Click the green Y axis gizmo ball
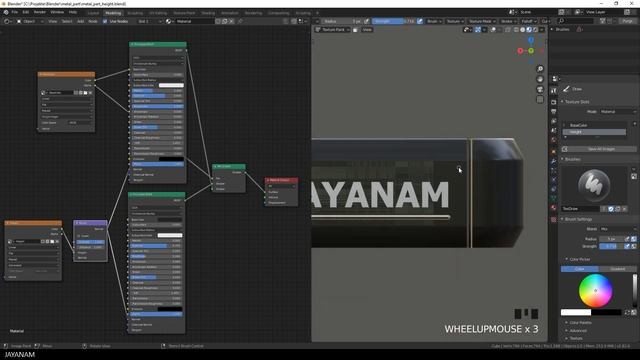640x360 pixels. point(531,51)
